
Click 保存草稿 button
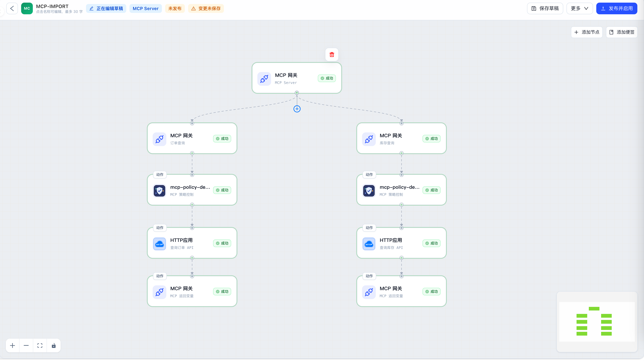pos(545,8)
